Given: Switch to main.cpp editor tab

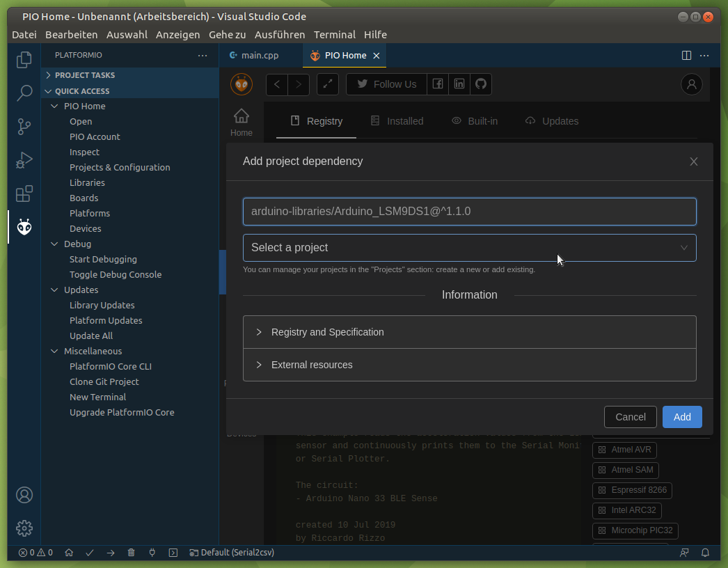Looking at the screenshot, I should 260,56.
